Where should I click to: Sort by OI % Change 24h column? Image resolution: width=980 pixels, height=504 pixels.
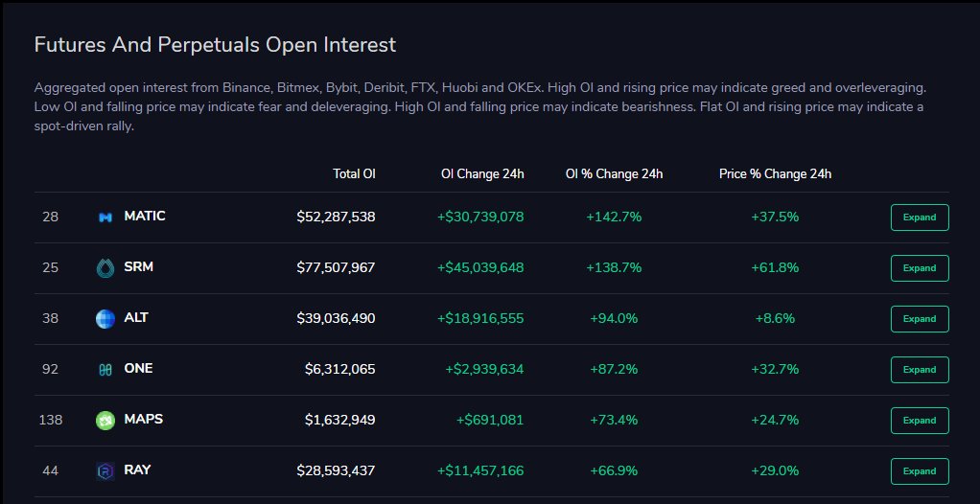[614, 173]
